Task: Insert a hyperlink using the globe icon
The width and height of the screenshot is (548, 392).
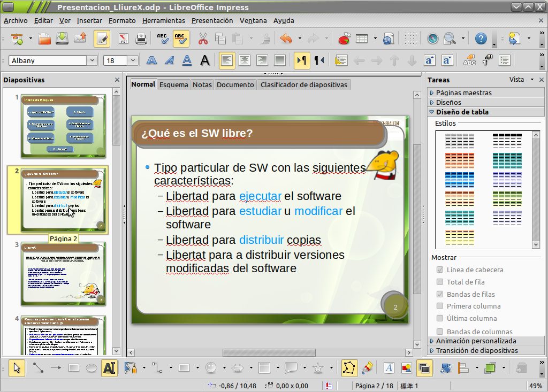Action: [388, 39]
